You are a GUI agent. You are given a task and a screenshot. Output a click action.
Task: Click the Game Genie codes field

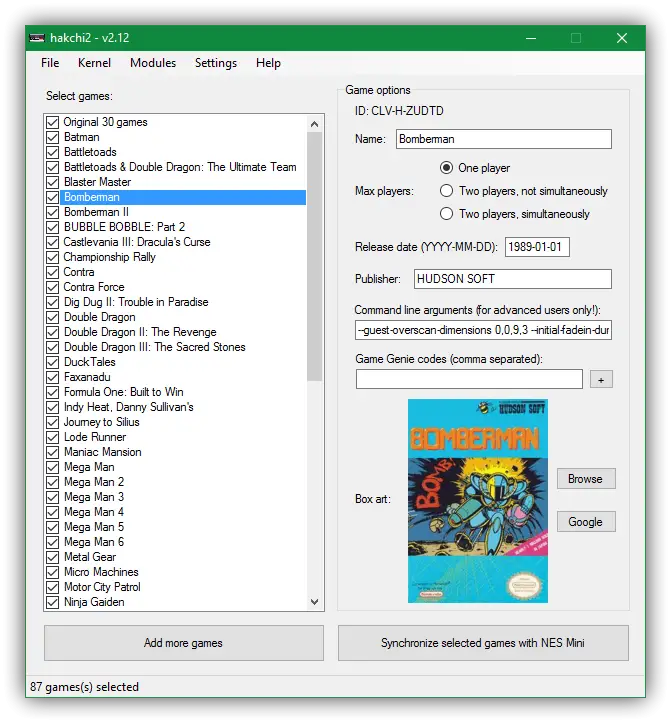[469, 379]
